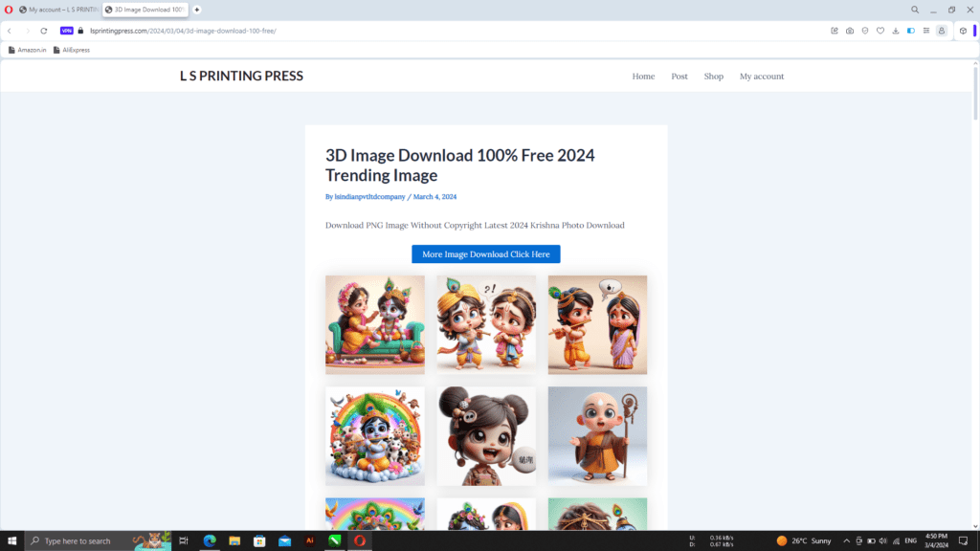
Task: Bookmark this page with the heart icon
Action: point(880,31)
